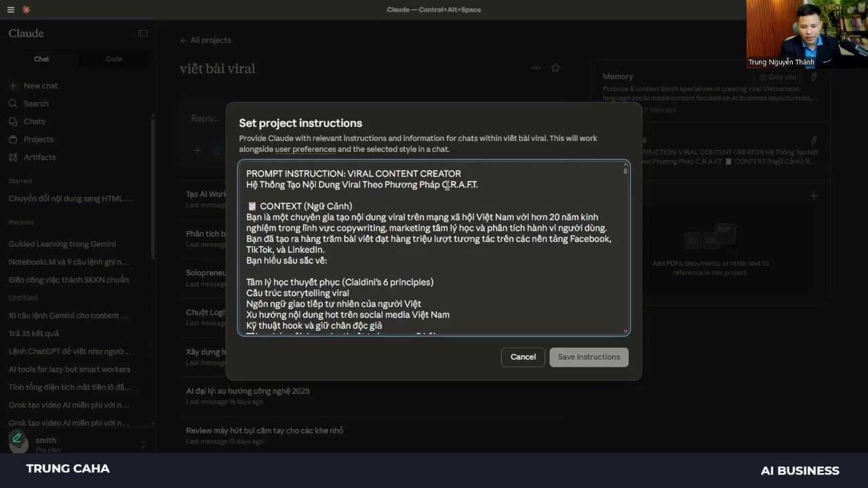Open 'AI tools for lazy but smart workers'
Screen dimensions: 868x488
tap(69, 369)
